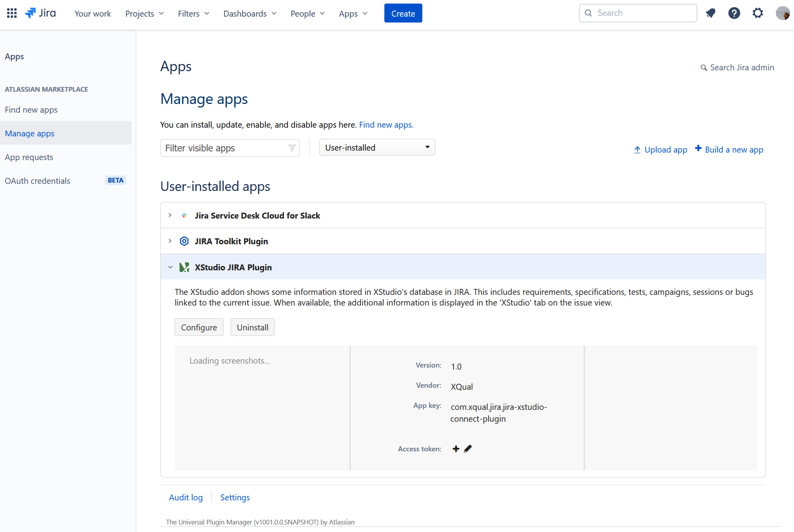Open the Filters dropdown menu
794x532 pixels.
pos(193,13)
